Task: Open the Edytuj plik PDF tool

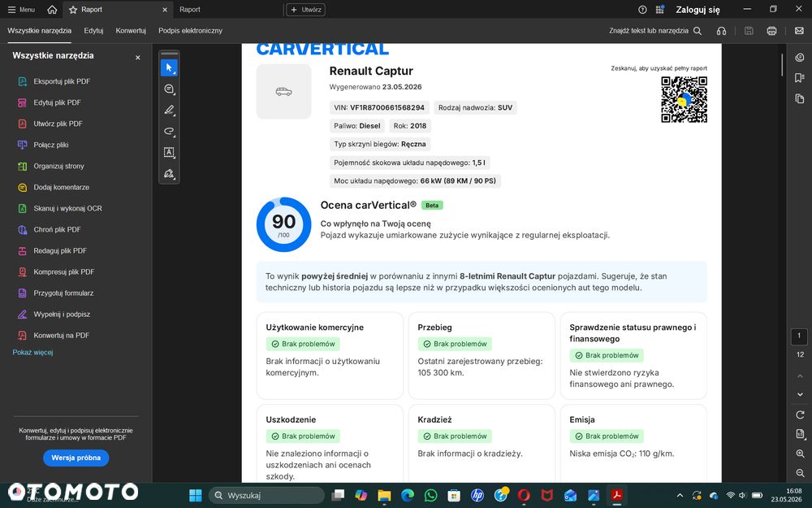Action: 50,102
